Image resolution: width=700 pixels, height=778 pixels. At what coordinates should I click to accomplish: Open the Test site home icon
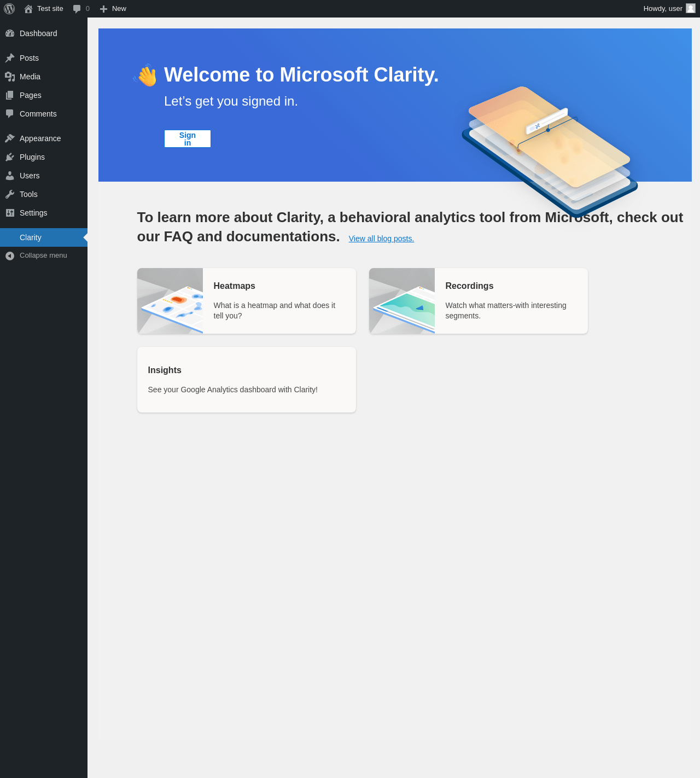pyautogui.click(x=28, y=9)
